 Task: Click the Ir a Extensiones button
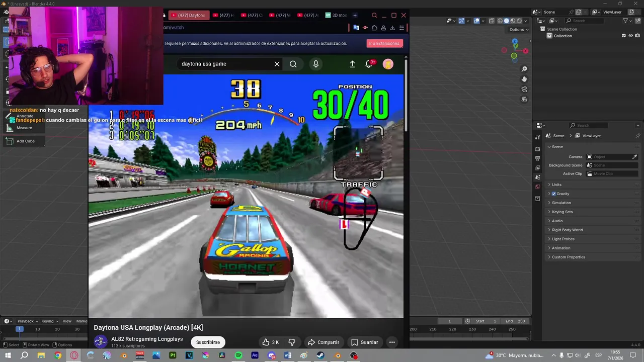click(x=384, y=43)
